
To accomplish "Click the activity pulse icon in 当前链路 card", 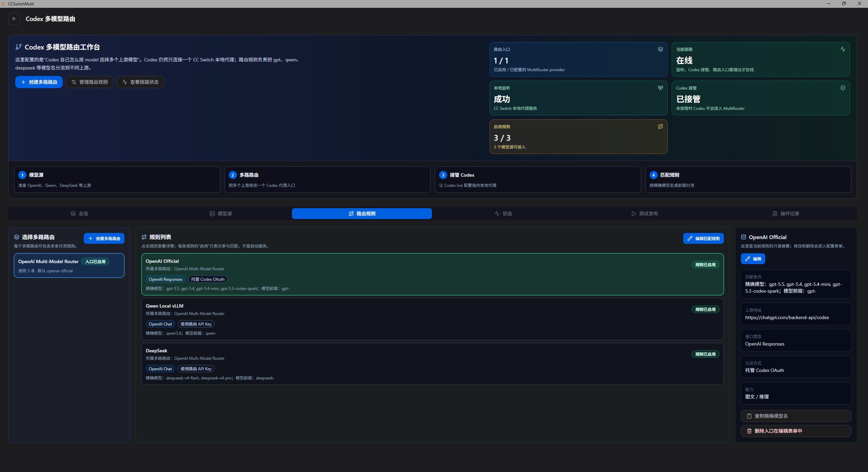I will point(843,49).
